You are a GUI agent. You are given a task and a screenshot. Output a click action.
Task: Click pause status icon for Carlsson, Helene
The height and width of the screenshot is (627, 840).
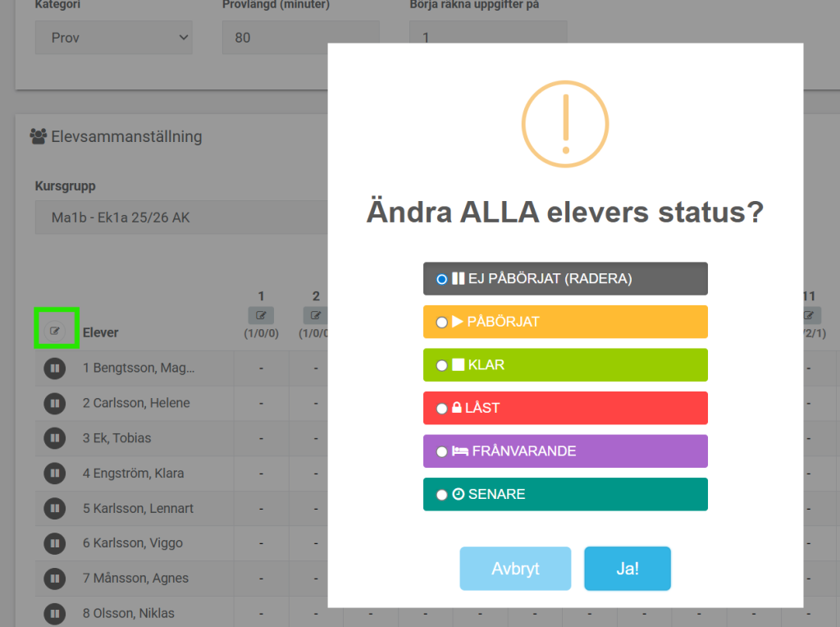tap(54, 404)
